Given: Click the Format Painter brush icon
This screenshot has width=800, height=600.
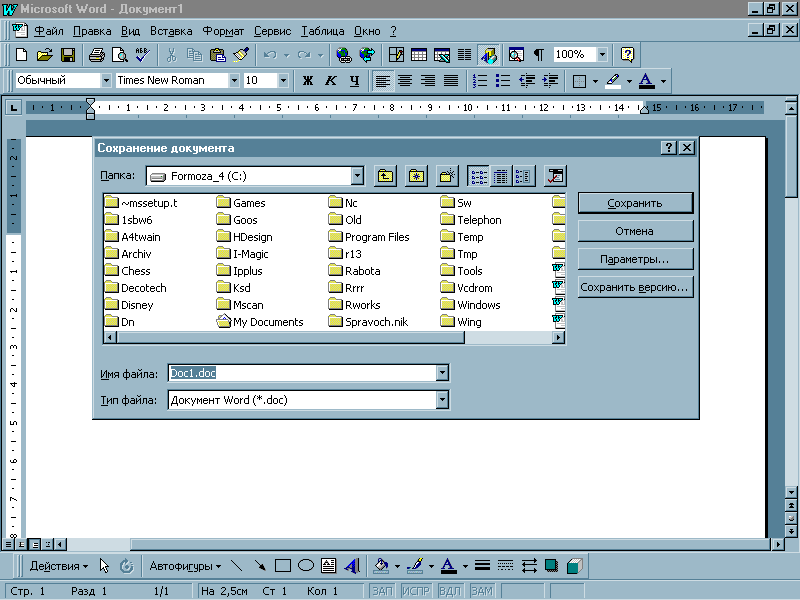Looking at the screenshot, I should point(240,55).
